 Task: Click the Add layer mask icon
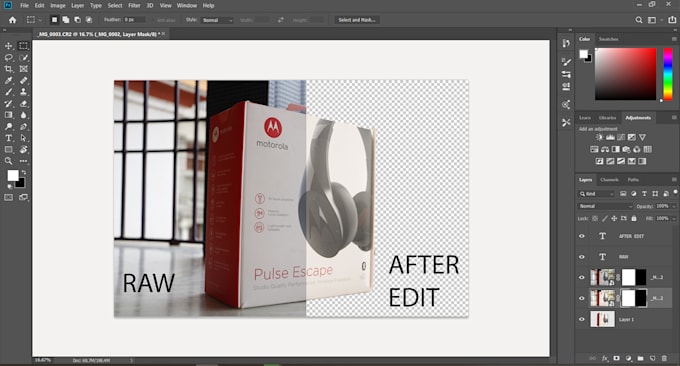616,358
